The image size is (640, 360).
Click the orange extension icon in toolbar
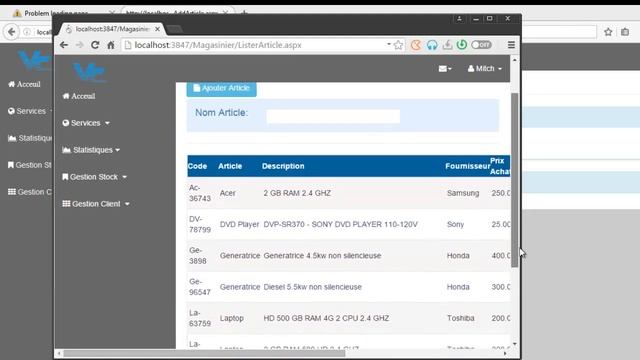416,45
